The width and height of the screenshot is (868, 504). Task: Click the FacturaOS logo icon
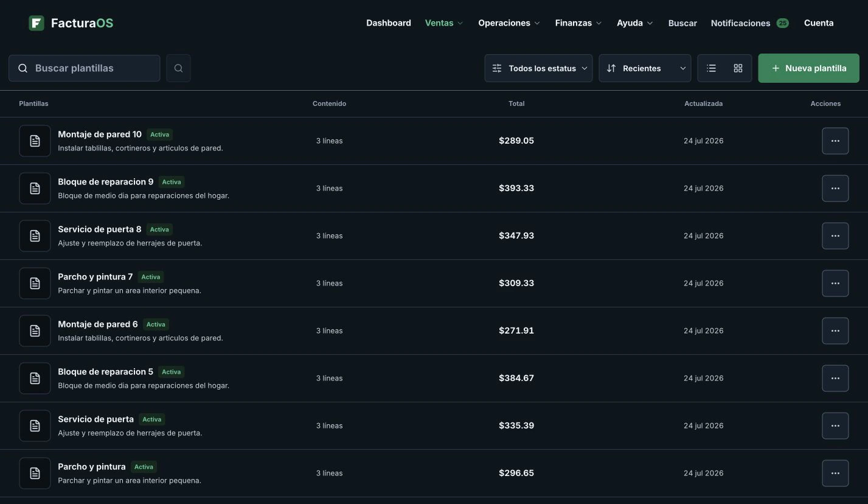[x=36, y=23]
